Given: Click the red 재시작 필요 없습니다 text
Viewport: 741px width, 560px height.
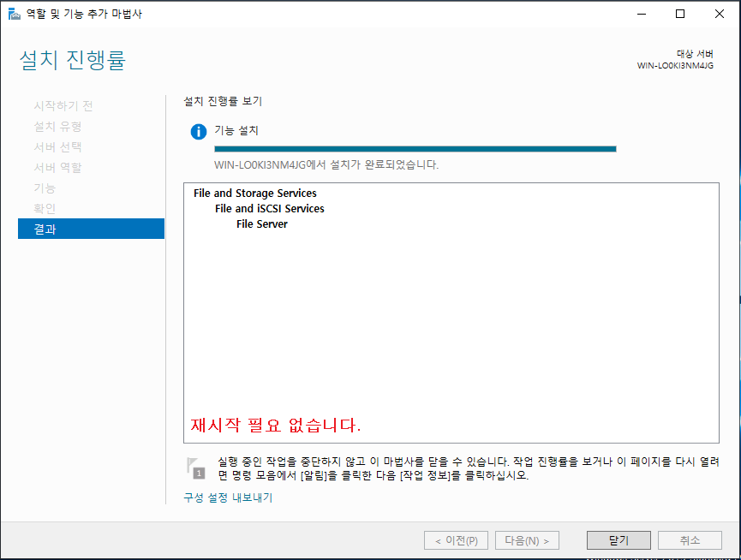Looking at the screenshot, I should pyautogui.click(x=276, y=425).
